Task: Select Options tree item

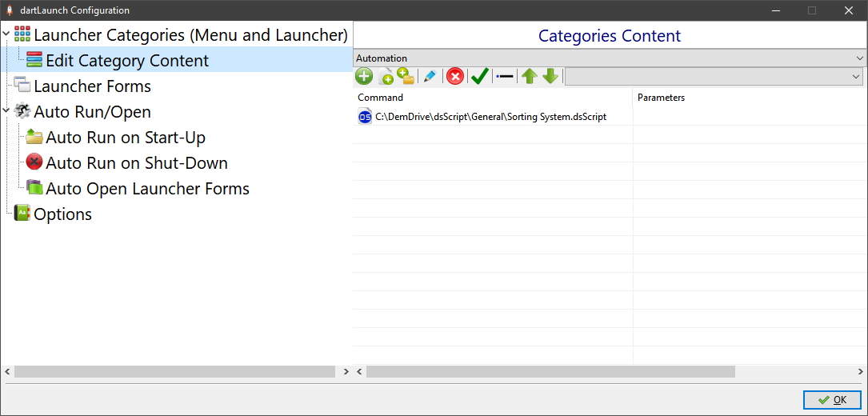Action: pos(62,214)
